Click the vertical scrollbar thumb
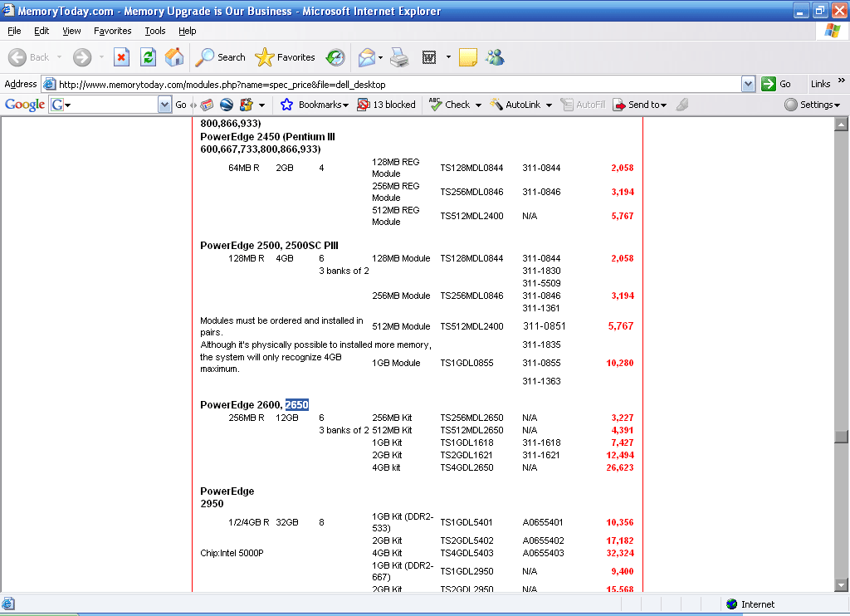This screenshot has width=850, height=616. [841, 437]
